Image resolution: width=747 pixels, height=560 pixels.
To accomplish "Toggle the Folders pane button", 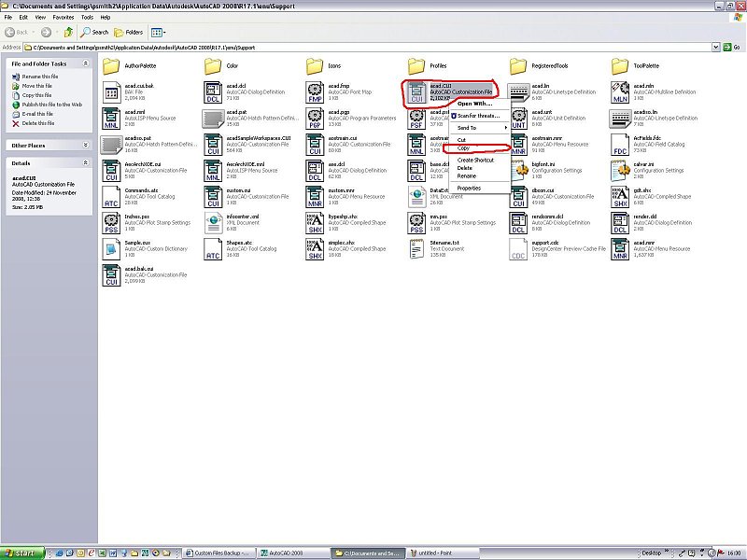I will tap(129, 33).
